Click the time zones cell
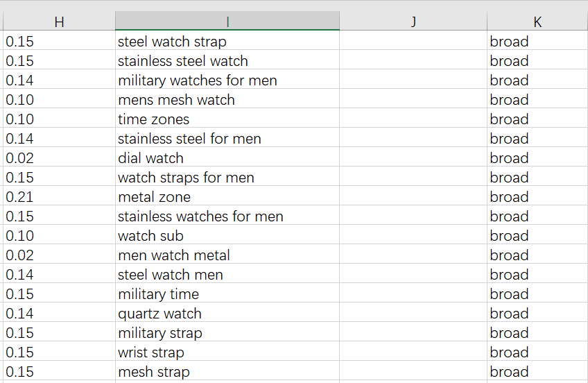588x383 pixels. point(227,119)
